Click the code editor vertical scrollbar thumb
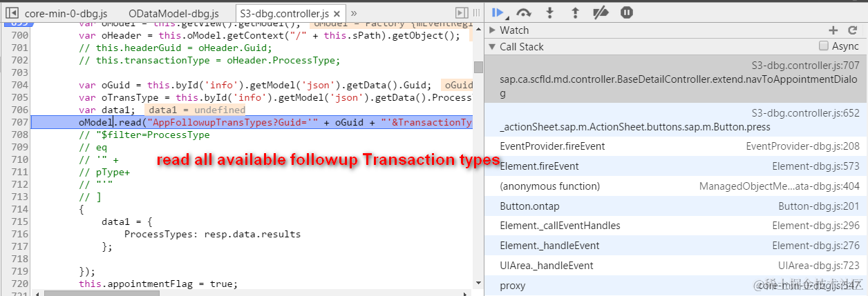The image size is (868, 296). coord(478,67)
